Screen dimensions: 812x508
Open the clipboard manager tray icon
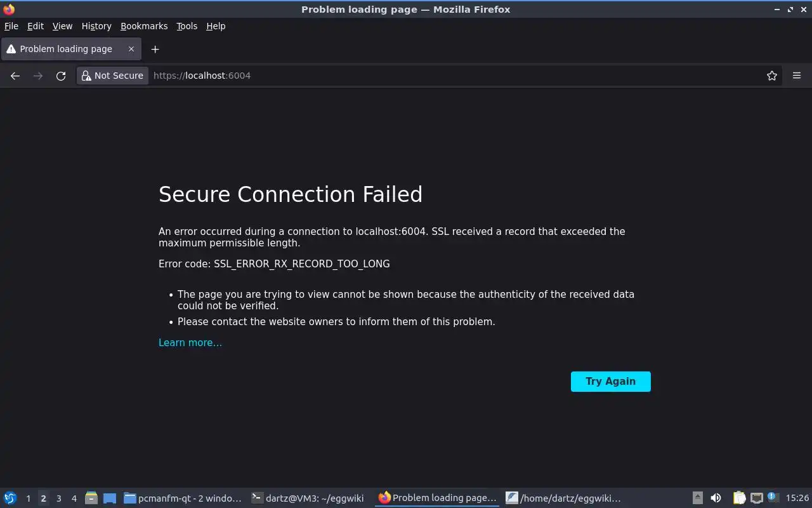[x=739, y=498]
